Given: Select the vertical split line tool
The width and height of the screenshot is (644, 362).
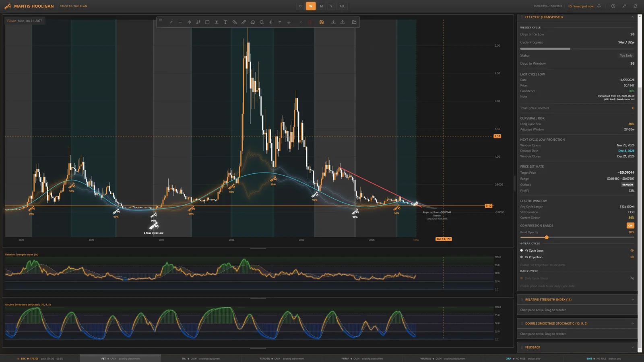Looking at the screenshot, I should (x=189, y=22).
